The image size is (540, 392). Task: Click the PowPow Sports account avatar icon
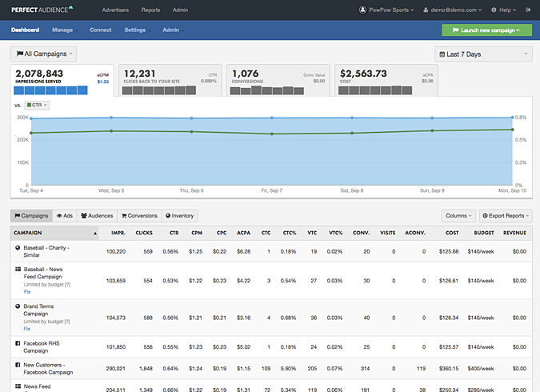pos(364,10)
